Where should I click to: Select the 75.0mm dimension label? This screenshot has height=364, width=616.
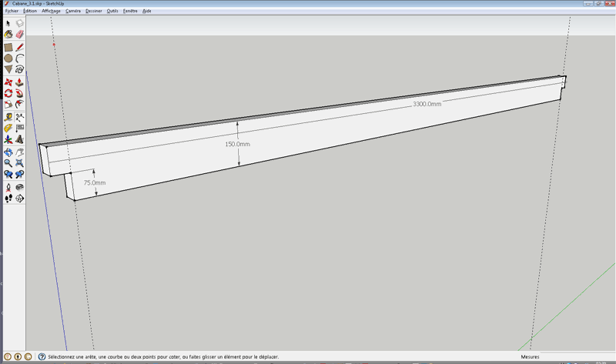(x=94, y=183)
